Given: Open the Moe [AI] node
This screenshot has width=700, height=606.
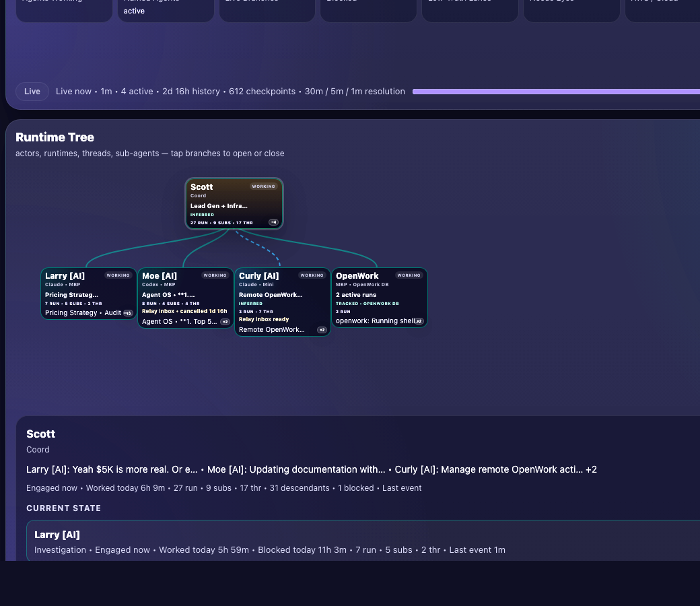Looking at the screenshot, I should (185, 298).
